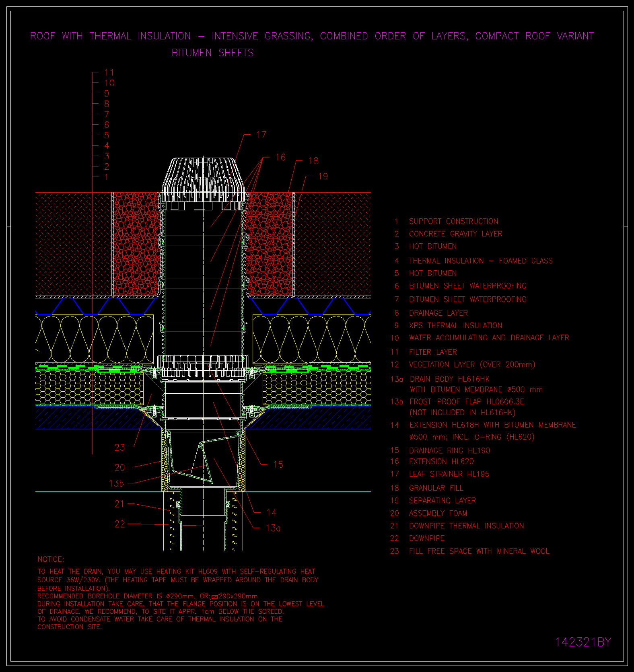Select 'DRAIN BODY HL616HK' legend text
The image size is (634, 672).
[450, 379]
